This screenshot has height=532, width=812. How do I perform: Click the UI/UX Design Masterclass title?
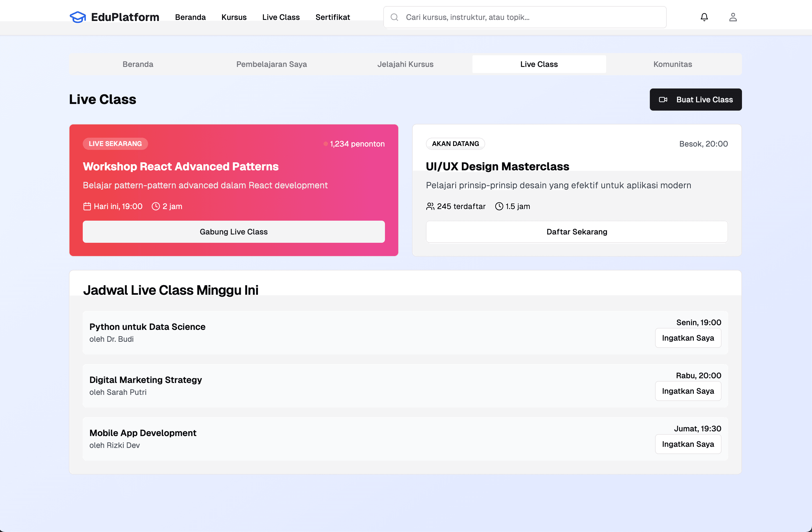coord(497,167)
